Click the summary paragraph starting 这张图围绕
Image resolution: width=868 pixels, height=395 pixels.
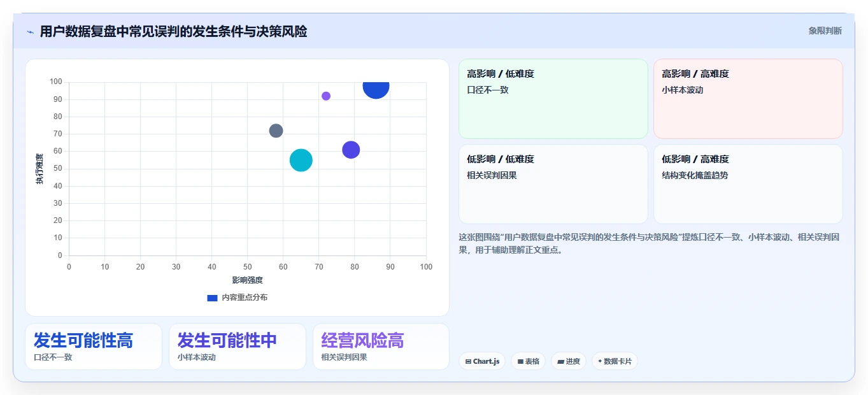click(x=650, y=243)
